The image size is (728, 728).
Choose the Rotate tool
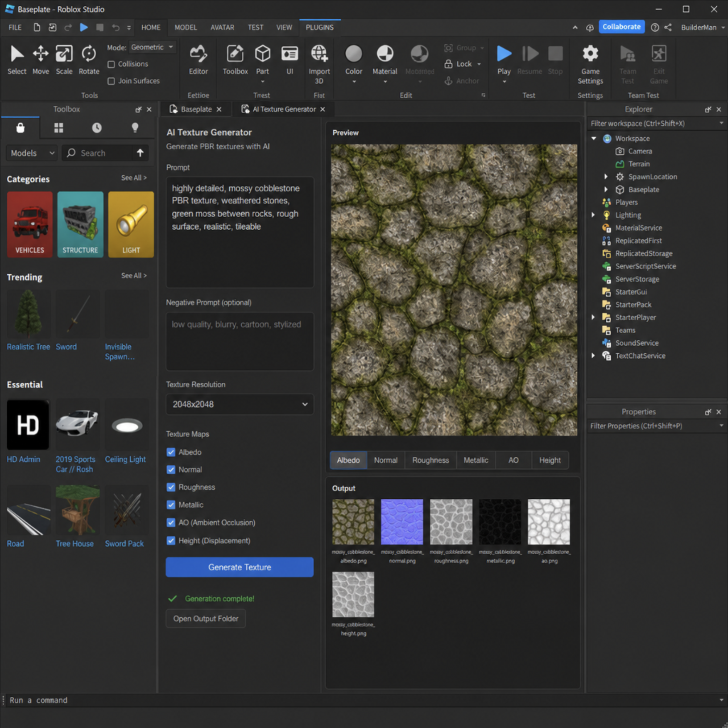(89, 60)
